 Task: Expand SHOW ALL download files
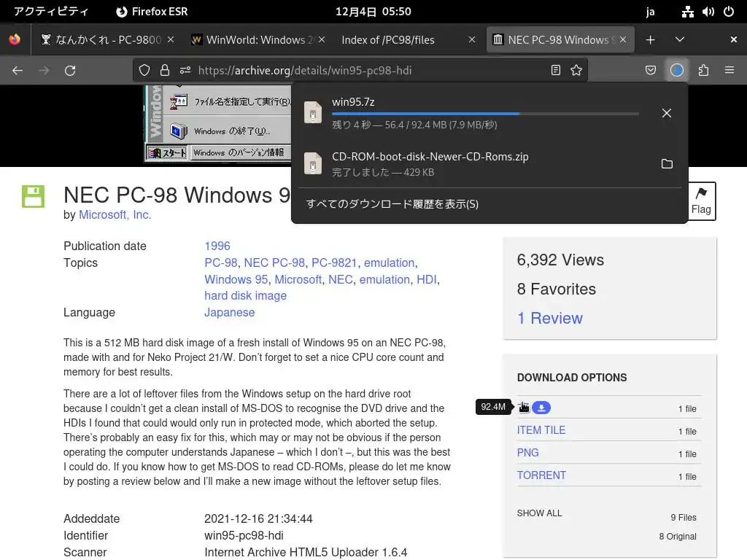pyautogui.click(x=539, y=513)
